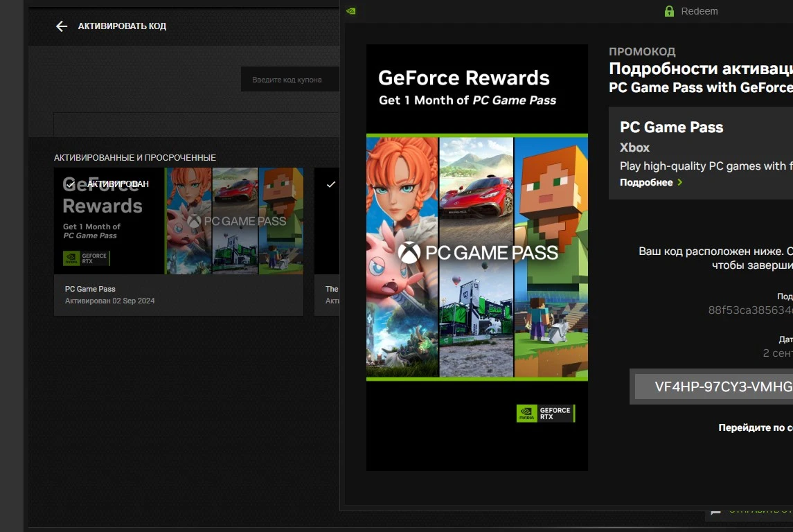Open the PC Game Pass reward thumbnail
Image resolution: width=793 pixels, height=532 pixels.
(179, 221)
